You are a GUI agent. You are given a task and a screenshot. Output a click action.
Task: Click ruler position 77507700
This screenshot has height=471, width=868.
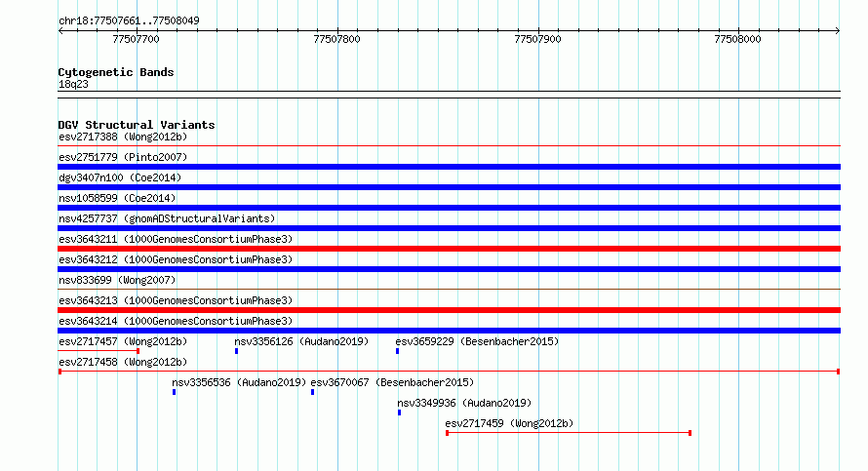(136, 39)
